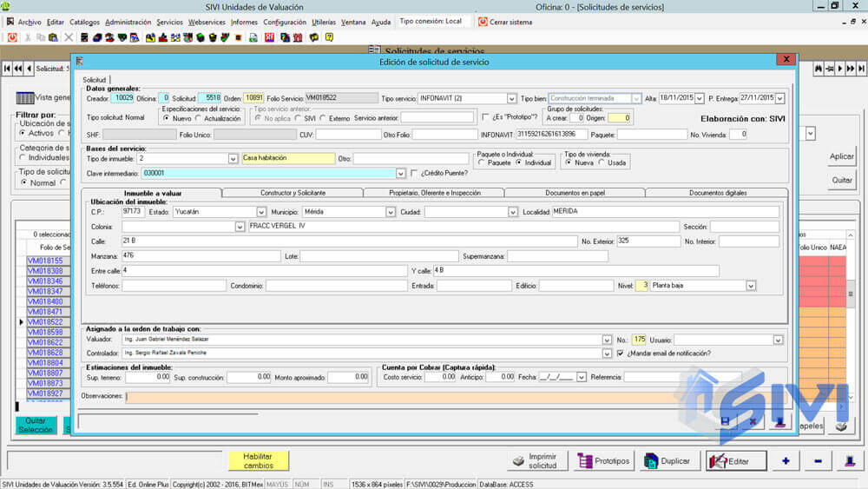Click the Aplicar filter button

[841, 156]
